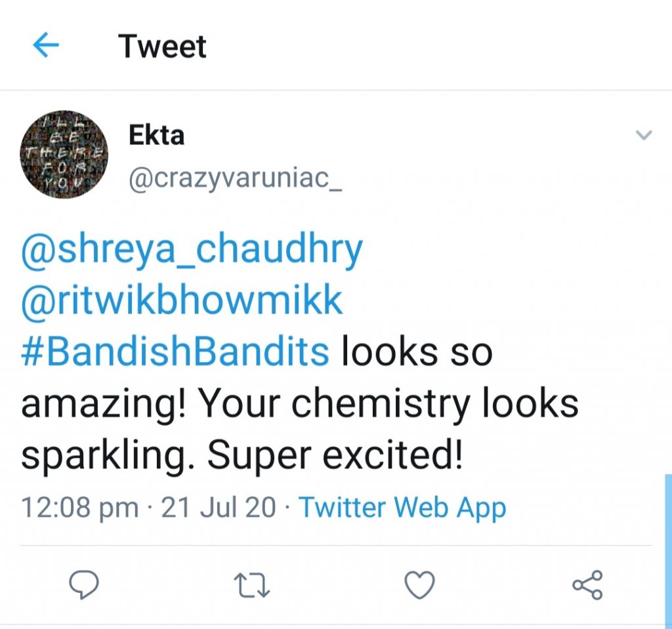Open the profile name Ekta
The height and width of the screenshot is (629, 672).
point(156,135)
